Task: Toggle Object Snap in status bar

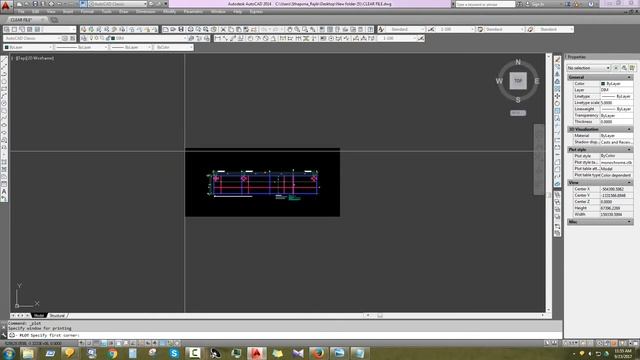Action: (x=118, y=343)
